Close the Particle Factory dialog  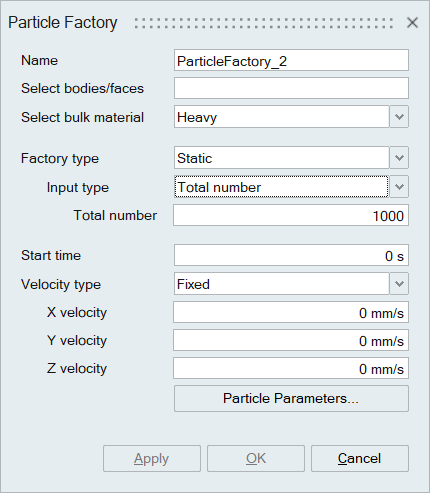[x=412, y=23]
